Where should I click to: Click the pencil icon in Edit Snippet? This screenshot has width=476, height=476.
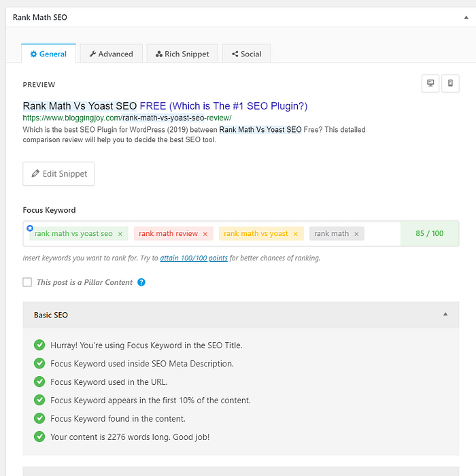pyautogui.click(x=35, y=173)
